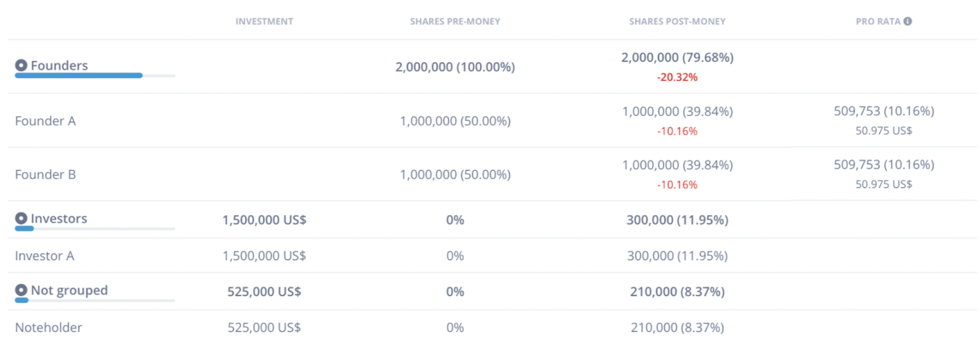Click the Founders ownership progress bar

[95, 76]
